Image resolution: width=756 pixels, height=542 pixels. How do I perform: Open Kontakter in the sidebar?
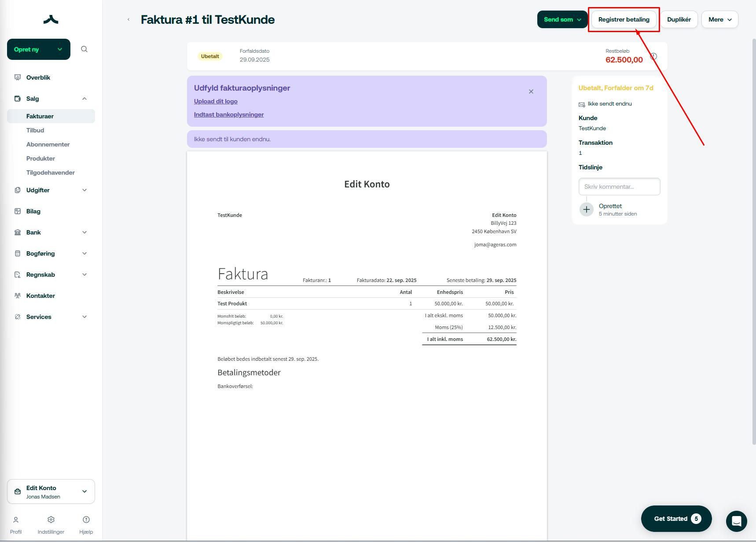(40, 296)
